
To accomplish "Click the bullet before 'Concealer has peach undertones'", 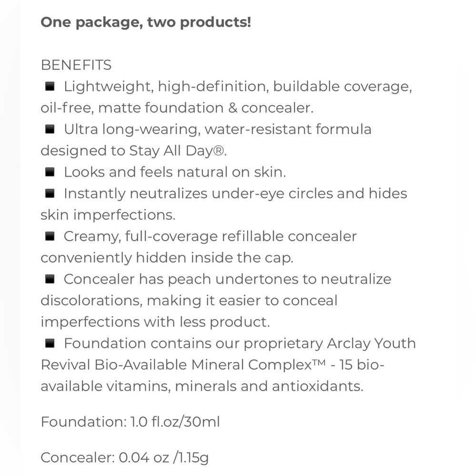I will pos(50,279).
